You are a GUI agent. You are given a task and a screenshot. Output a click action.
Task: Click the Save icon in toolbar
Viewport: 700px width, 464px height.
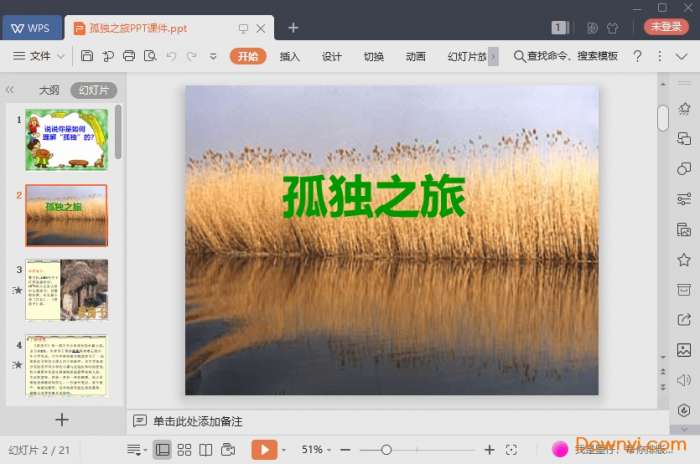point(87,56)
